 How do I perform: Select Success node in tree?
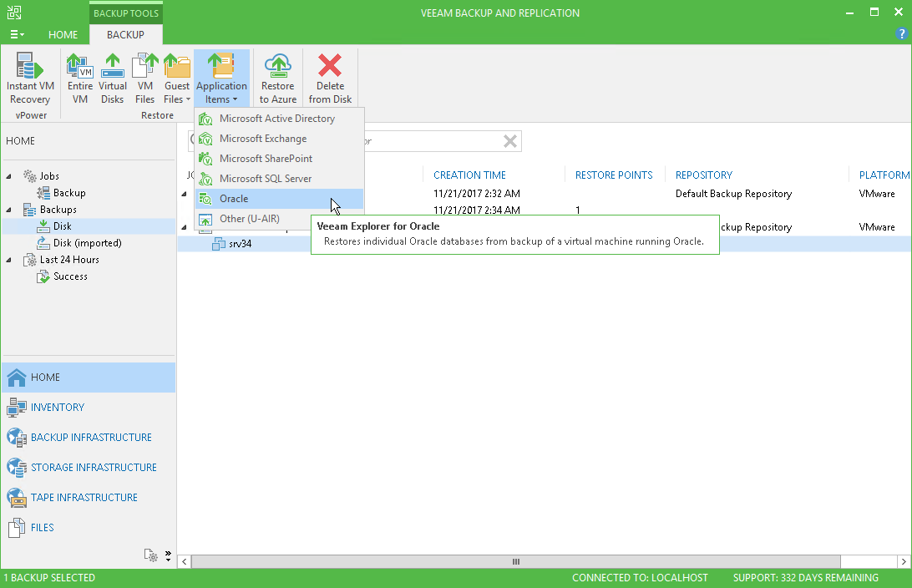coord(70,276)
